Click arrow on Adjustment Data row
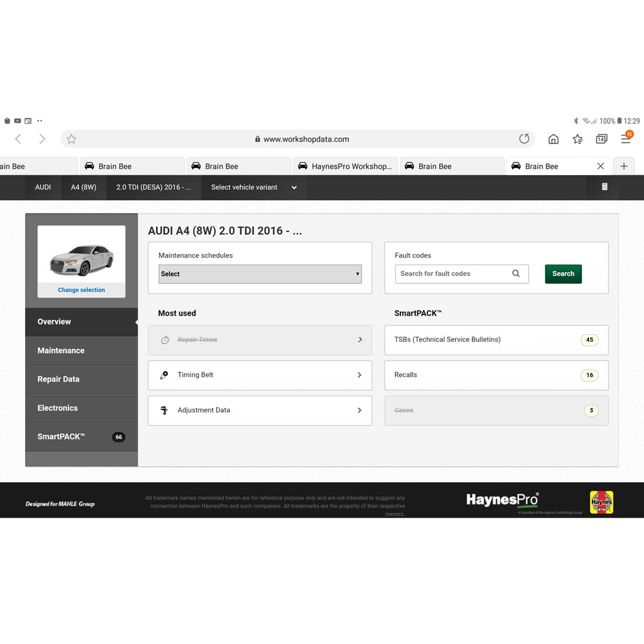Image resolution: width=644 pixels, height=644 pixels. (359, 410)
